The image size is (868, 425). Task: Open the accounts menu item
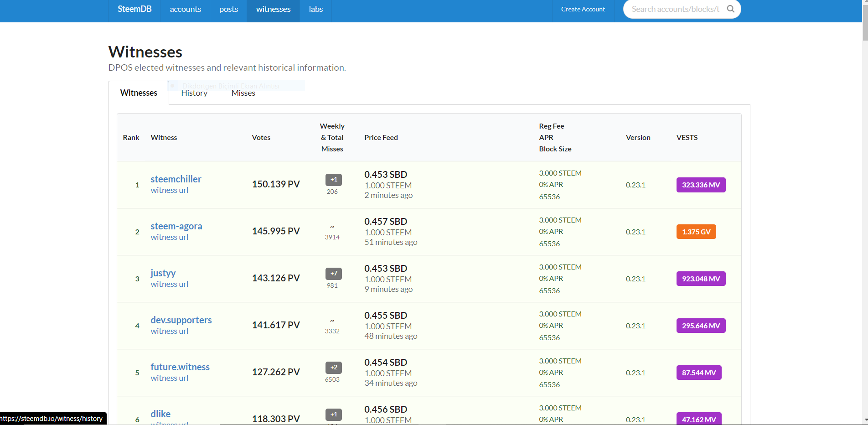point(185,9)
